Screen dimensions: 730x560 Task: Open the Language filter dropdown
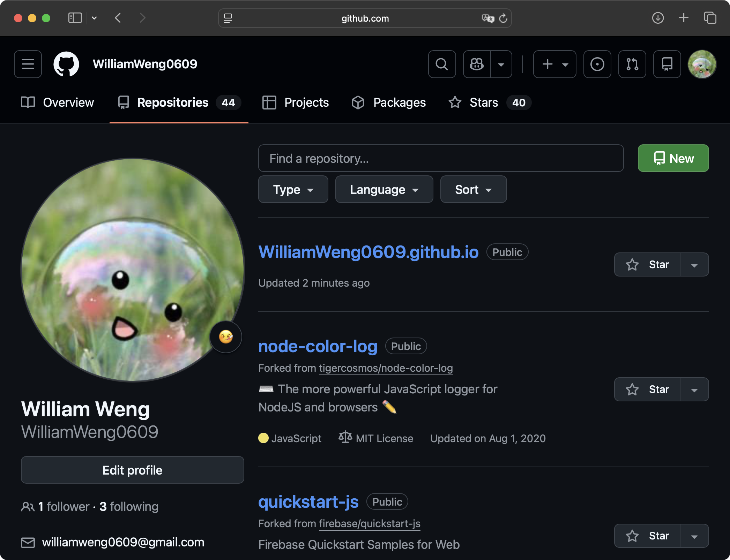(x=384, y=189)
